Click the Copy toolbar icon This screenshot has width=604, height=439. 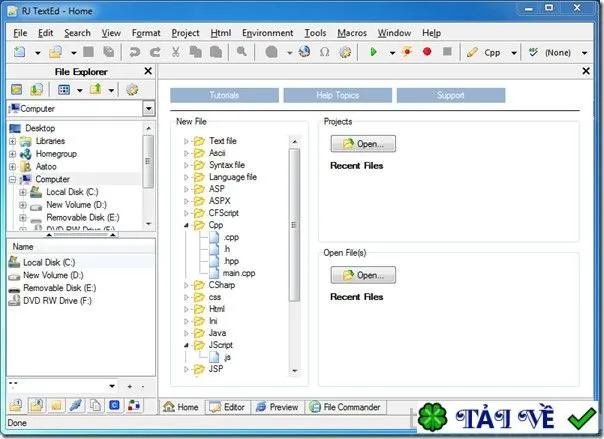[196, 52]
